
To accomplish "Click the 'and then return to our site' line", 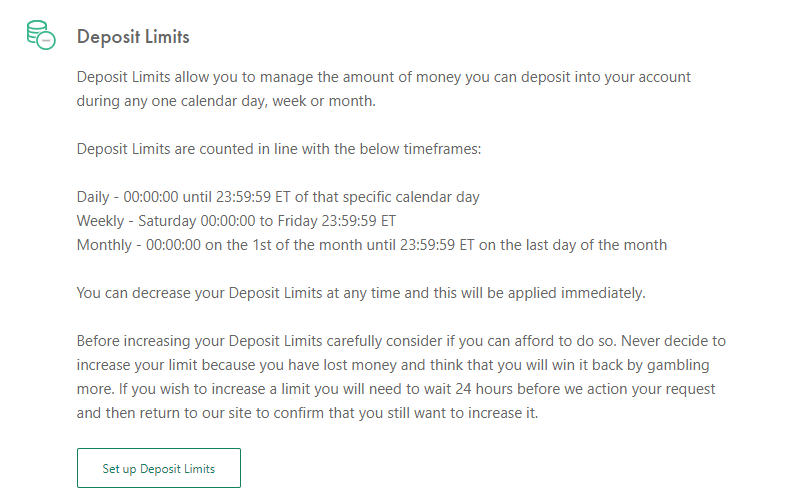I will click(x=307, y=413).
